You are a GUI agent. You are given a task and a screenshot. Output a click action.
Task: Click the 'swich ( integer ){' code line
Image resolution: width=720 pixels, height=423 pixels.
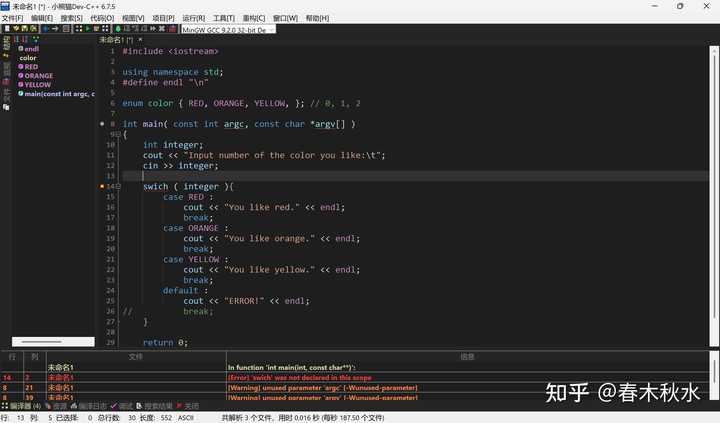[x=188, y=186]
